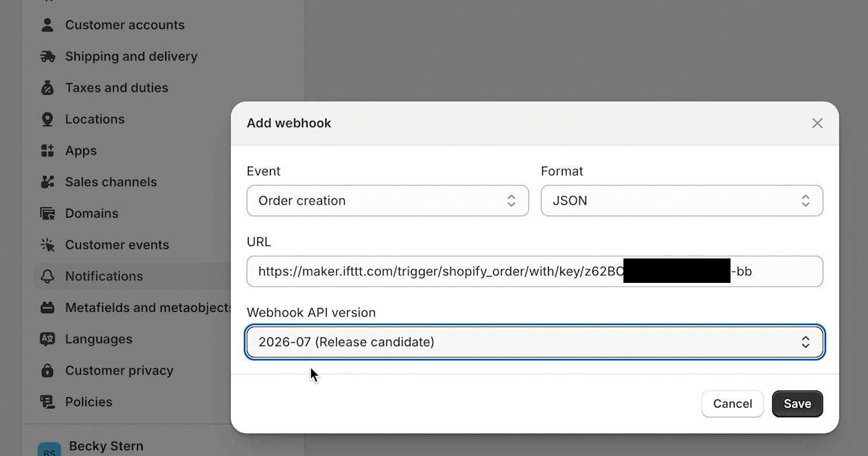
Task: Open the Event dropdown showing Order creation
Action: click(387, 201)
